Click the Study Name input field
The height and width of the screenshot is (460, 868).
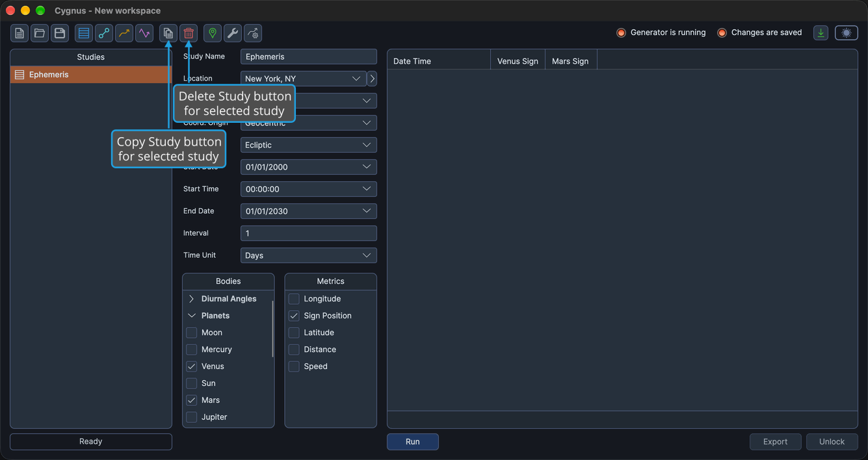(309, 57)
